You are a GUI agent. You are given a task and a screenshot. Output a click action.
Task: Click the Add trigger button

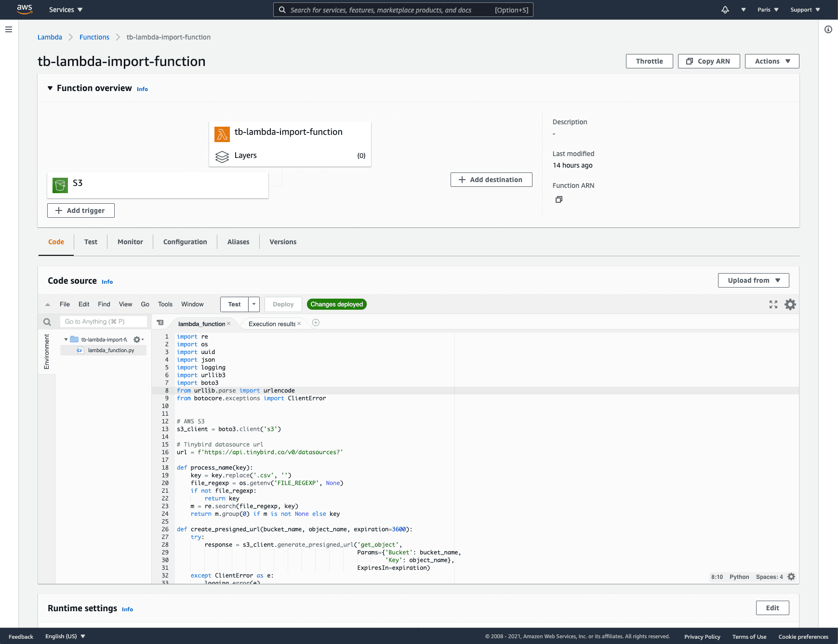(81, 210)
